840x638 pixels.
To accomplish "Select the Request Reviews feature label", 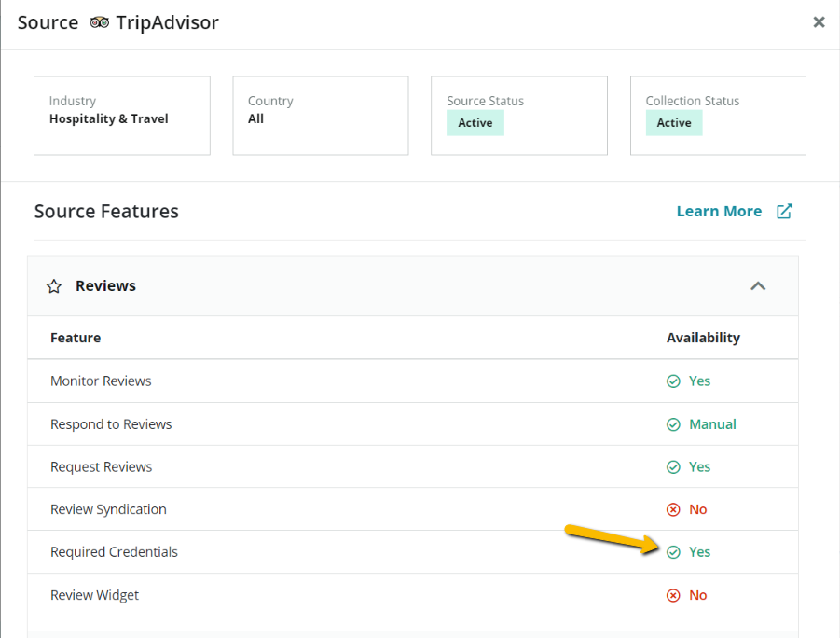I will pos(102,466).
